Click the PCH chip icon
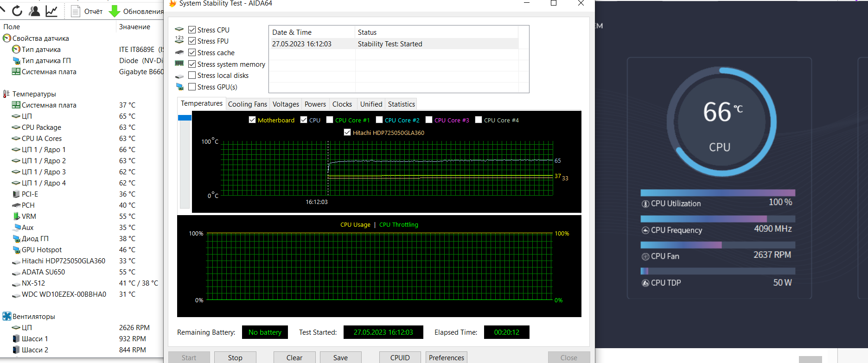868x363 pixels. point(16,205)
